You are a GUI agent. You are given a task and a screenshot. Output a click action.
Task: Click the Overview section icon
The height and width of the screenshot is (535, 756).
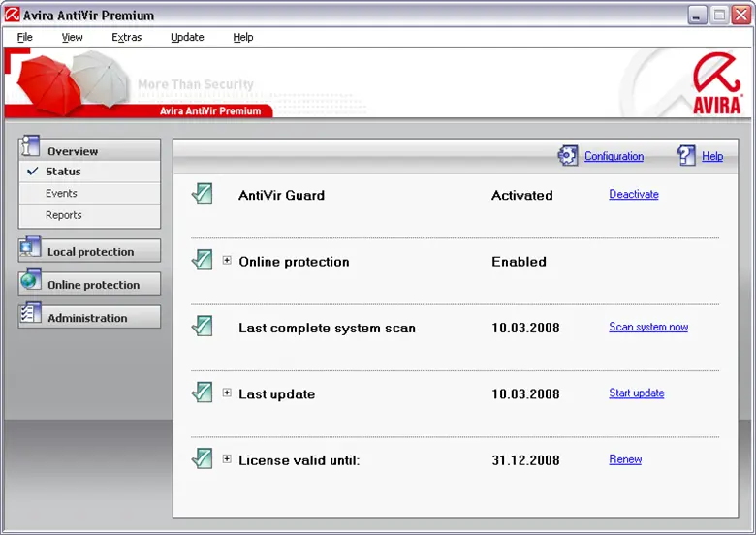point(30,147)
